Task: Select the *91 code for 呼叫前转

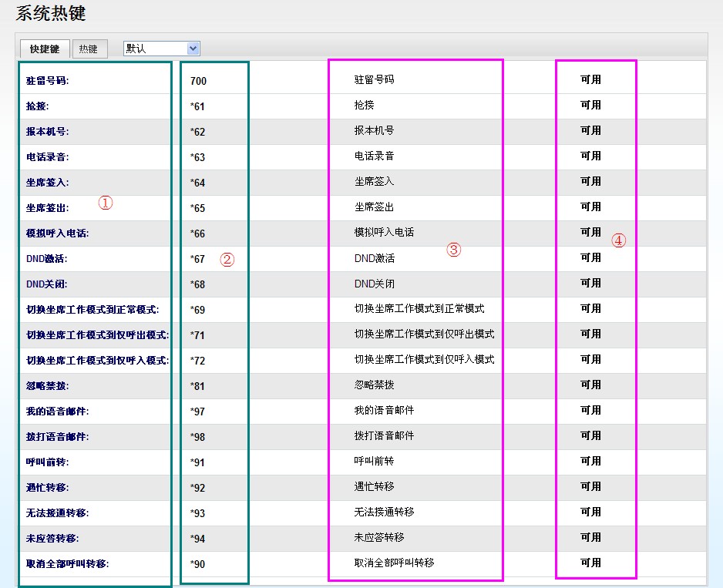Action: point(197,462)
